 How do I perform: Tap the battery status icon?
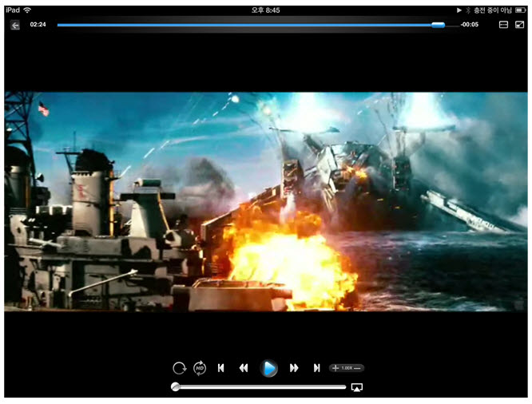coord(521,10)
